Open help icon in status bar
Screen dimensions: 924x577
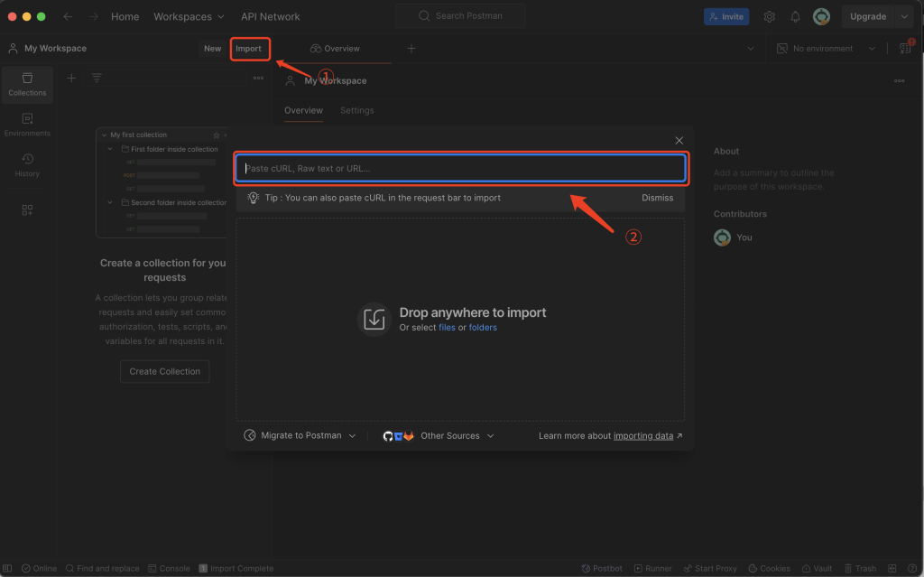tap(912, 568)
